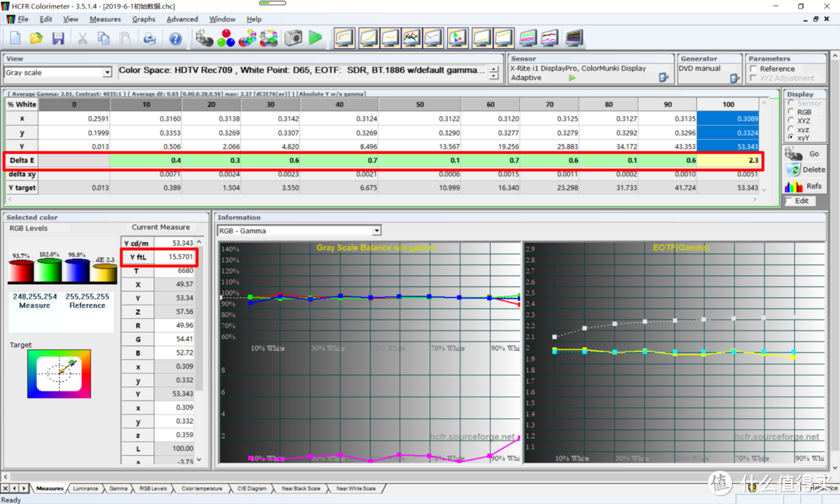Open the RGB - Gamma information dropdown
The height and width of the screenshot is (504, 840).
[x=376, y=231]
